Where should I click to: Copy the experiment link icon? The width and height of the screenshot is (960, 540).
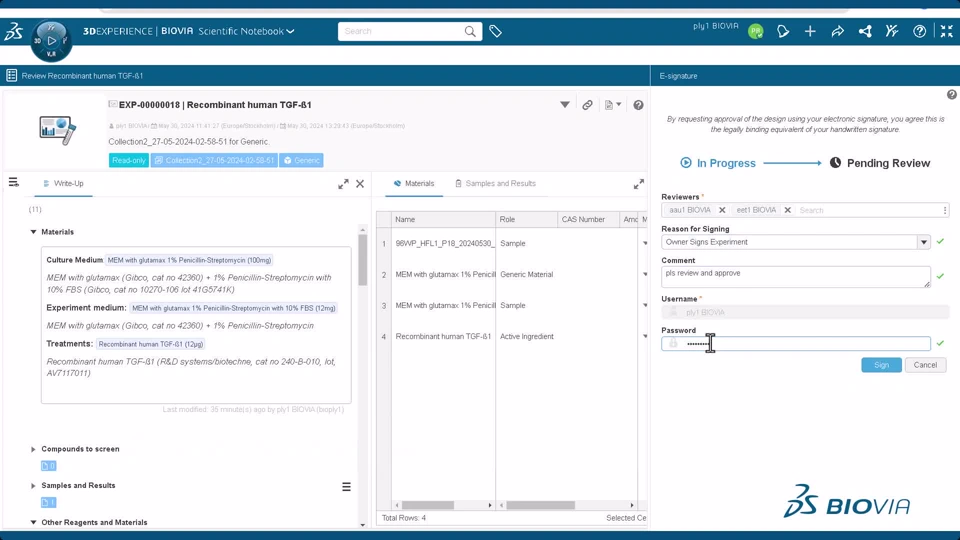587,105
